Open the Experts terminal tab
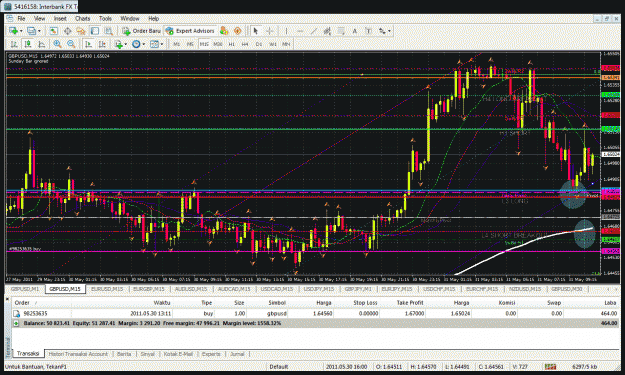 (211, 354)
